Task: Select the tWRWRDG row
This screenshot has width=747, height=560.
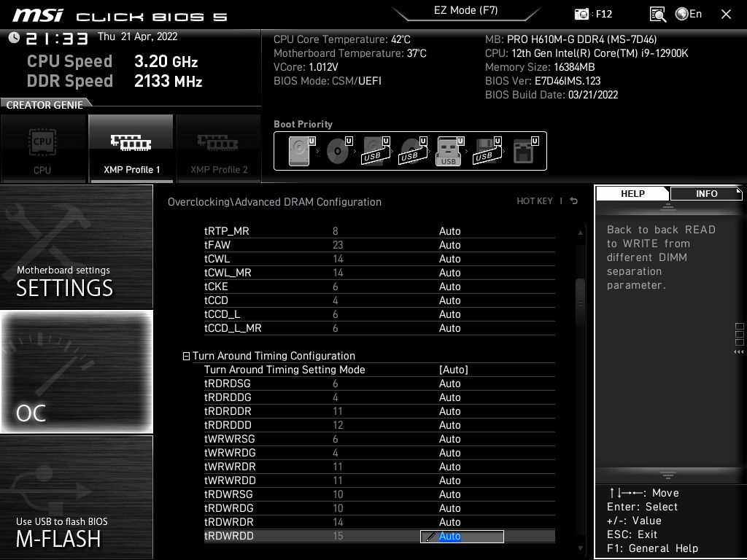Action: (379, 452)
